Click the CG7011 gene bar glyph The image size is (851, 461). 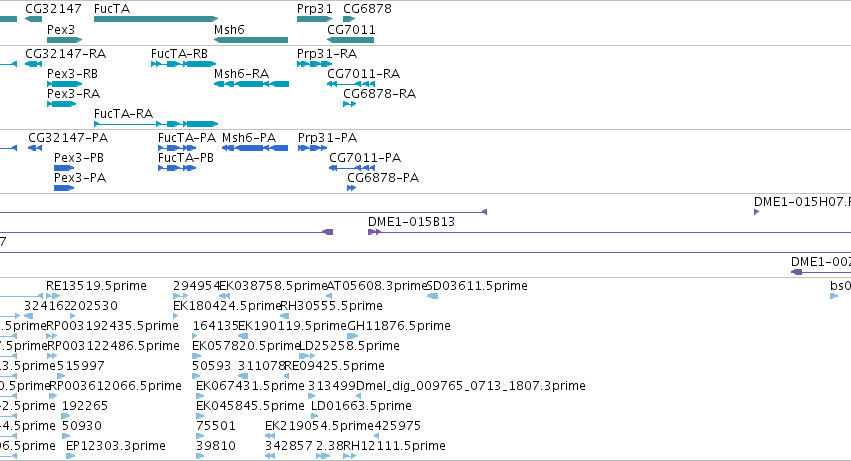pyautogui.click(x=351, y=40)
